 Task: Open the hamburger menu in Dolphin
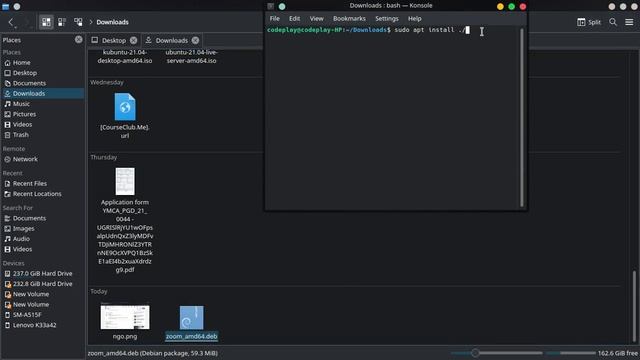coord(629,22)
